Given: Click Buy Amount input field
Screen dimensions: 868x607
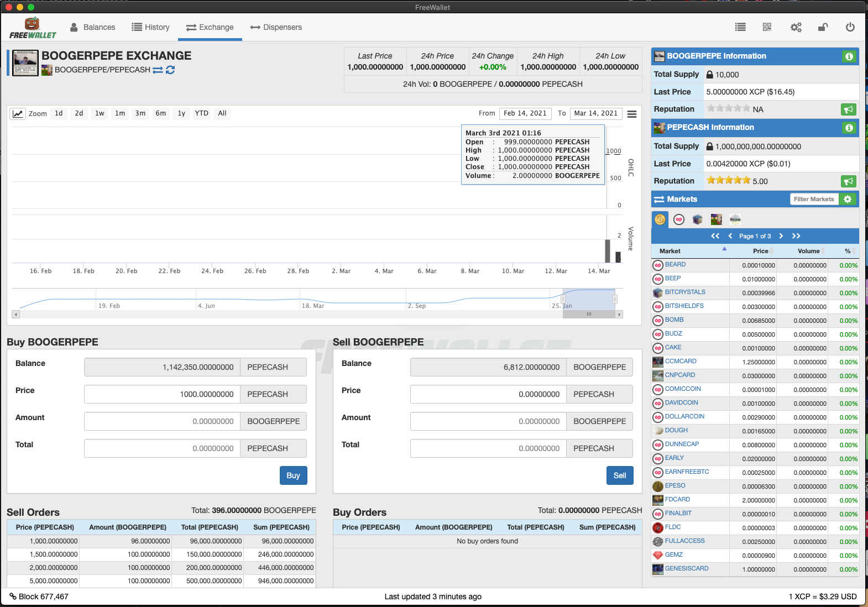Looking at the screenshot, I should pyautogui.click(x=162, y=421).
